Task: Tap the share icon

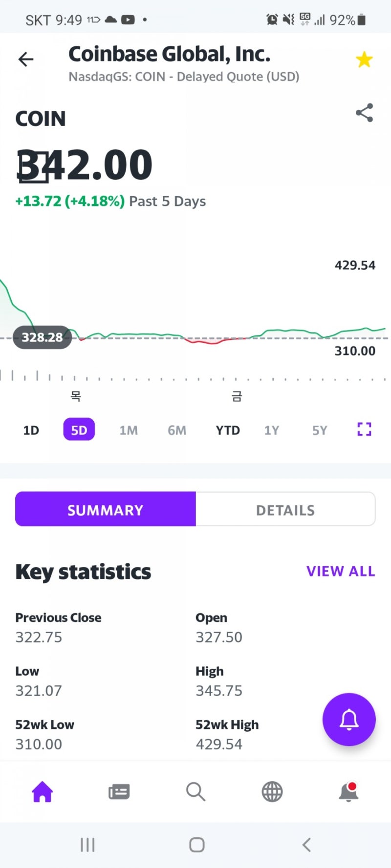Action: pyautogui.click(x=364, y=113)
